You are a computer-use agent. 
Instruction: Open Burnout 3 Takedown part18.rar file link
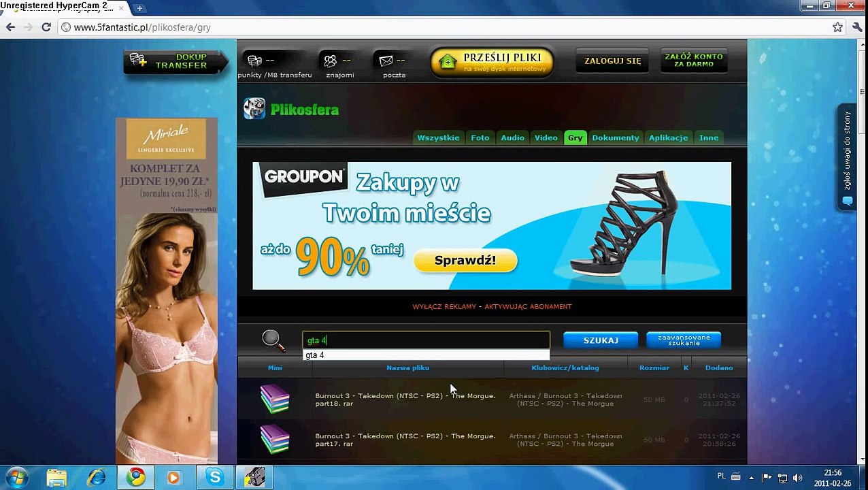405,399
